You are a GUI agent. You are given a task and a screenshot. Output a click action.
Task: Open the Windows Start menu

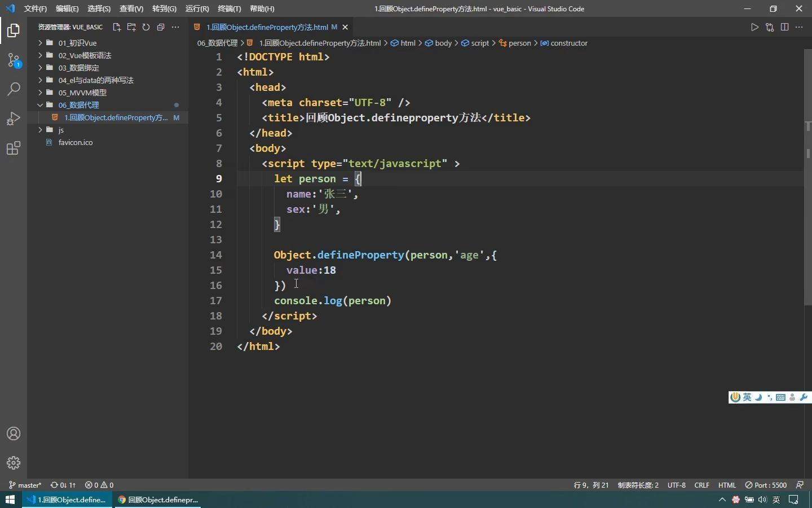tap(10, 500)
